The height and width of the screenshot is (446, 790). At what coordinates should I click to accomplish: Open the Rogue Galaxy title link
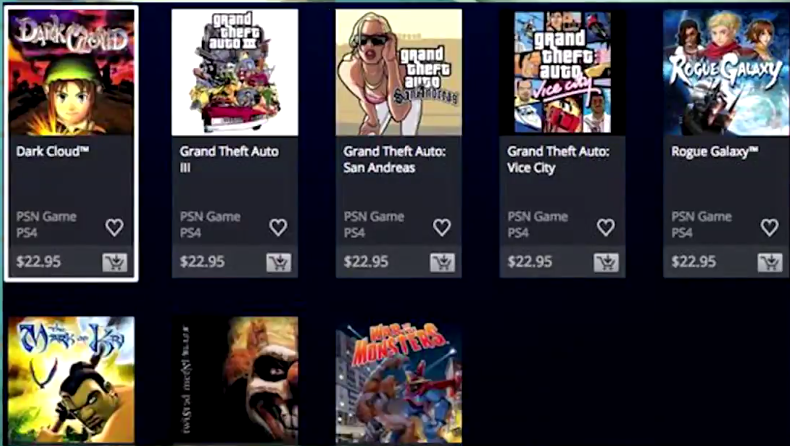(714, 151)
